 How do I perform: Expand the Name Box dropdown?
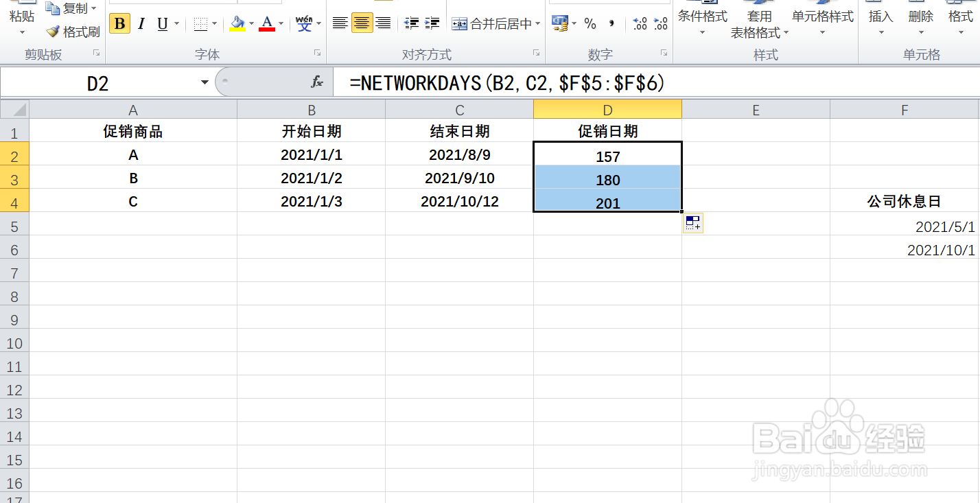[x=205, y=83]
